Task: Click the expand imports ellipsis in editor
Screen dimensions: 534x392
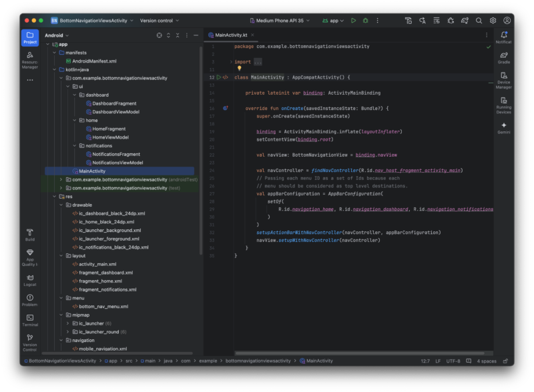Action: tap(258, 62)
